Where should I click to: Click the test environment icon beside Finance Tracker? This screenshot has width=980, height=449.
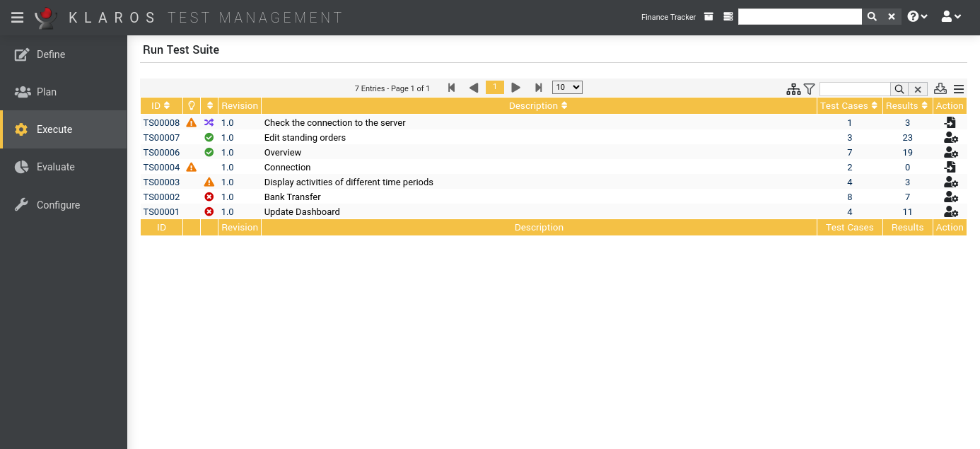pos(728,16)
